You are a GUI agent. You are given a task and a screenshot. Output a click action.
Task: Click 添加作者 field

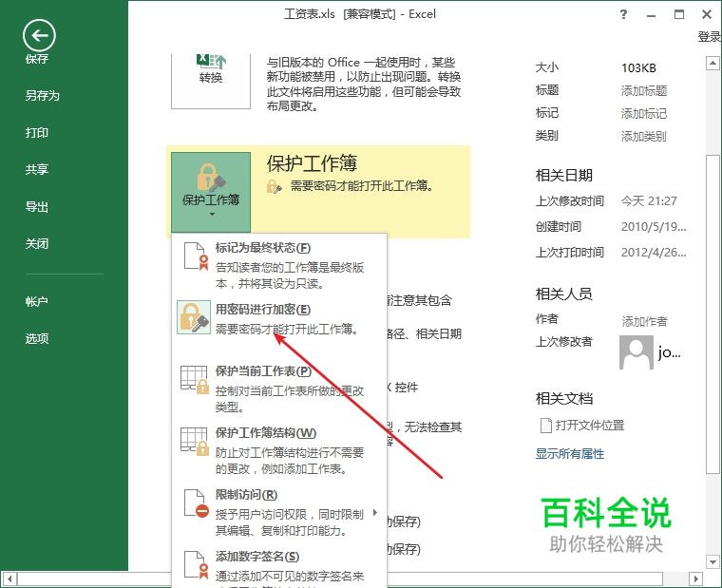tap(645, 321)
